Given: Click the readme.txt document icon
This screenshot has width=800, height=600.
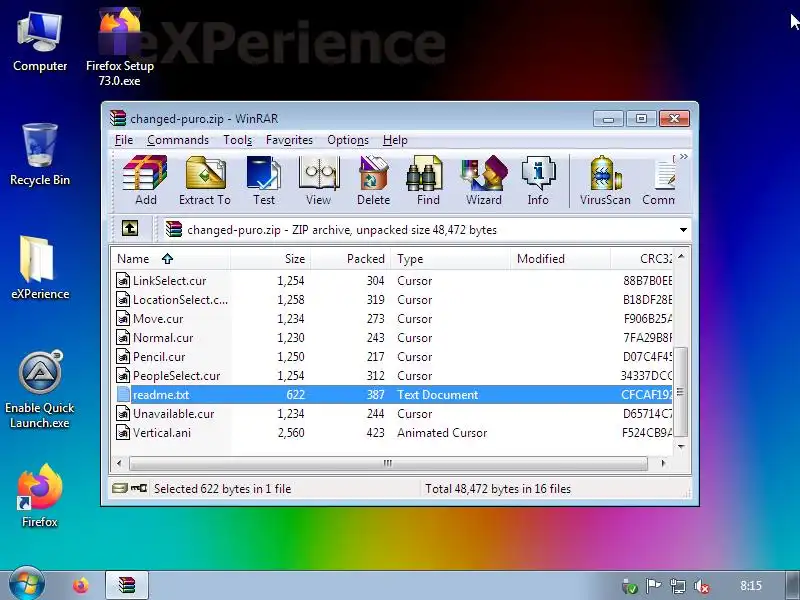Looking at the screenshot, I should (x=123, y=394).
